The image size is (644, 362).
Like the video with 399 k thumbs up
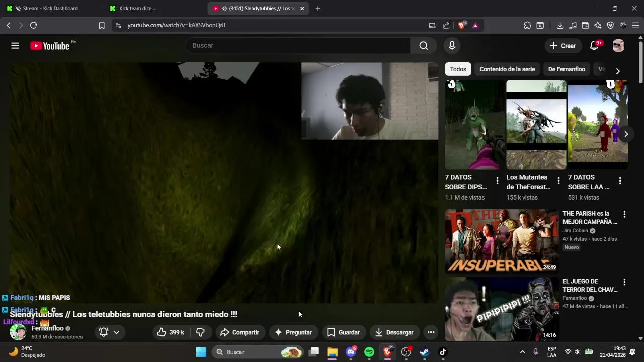[x=171, y=332]
